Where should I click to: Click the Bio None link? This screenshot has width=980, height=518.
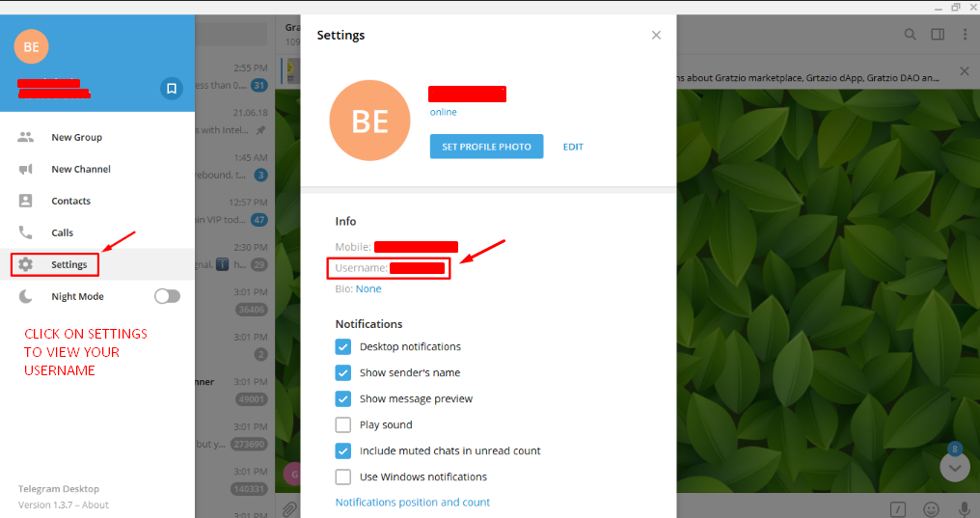368,288
